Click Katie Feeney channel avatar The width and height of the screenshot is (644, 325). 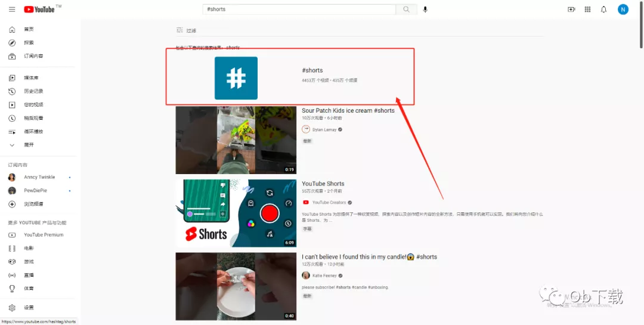pos(305,276)
